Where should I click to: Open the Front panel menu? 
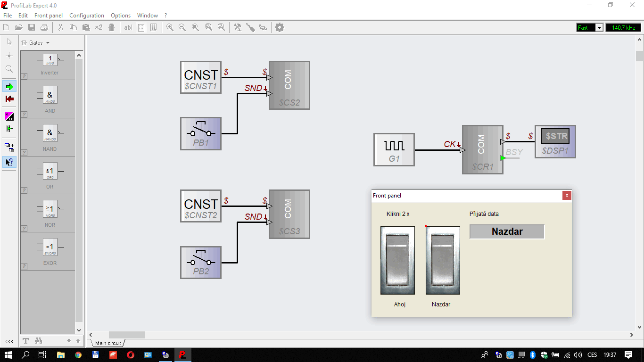tap(48, 16)
